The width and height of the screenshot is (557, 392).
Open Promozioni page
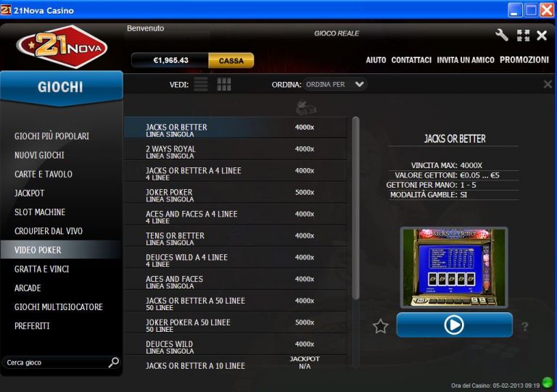tap(524, 60)
